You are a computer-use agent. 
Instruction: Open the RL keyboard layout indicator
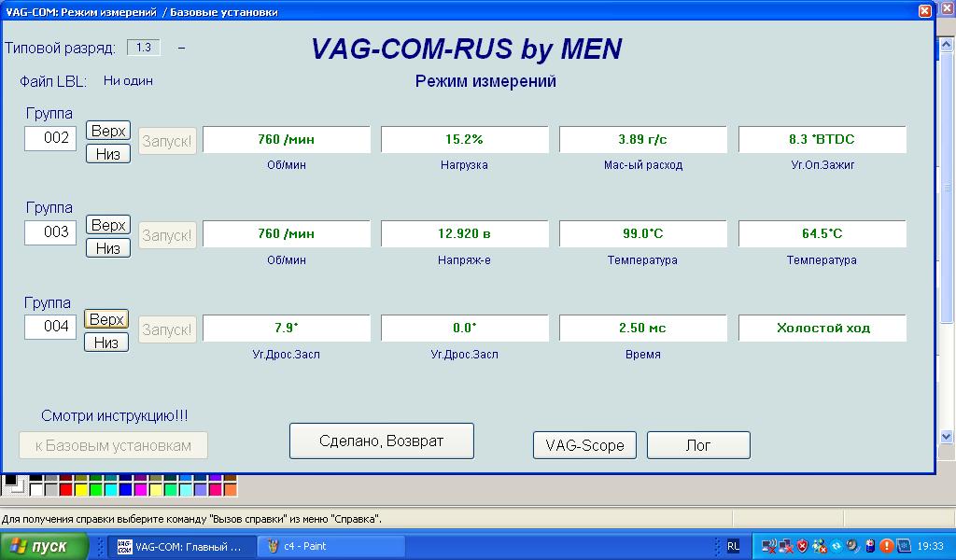pos(734,546)
